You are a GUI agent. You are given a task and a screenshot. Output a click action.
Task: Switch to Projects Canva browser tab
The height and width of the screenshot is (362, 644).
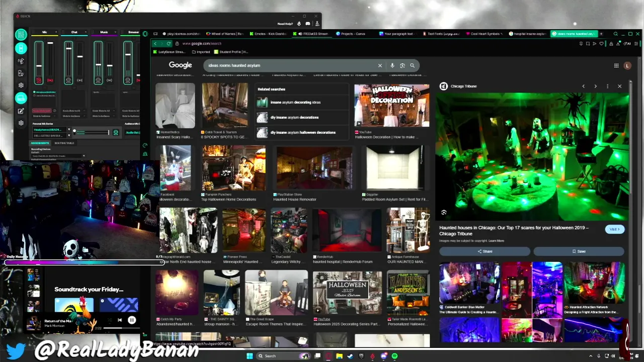pos(353,34)
